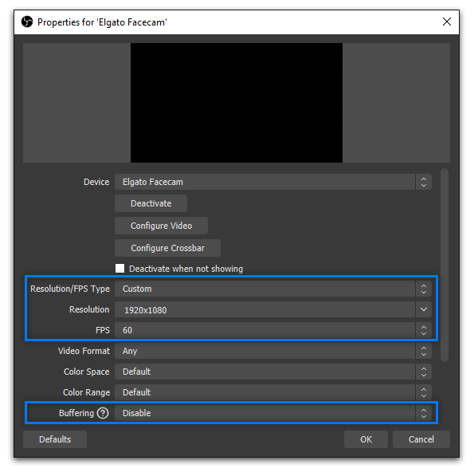Open the Resolution/FPS Type dropdown

tap(273, 289)
